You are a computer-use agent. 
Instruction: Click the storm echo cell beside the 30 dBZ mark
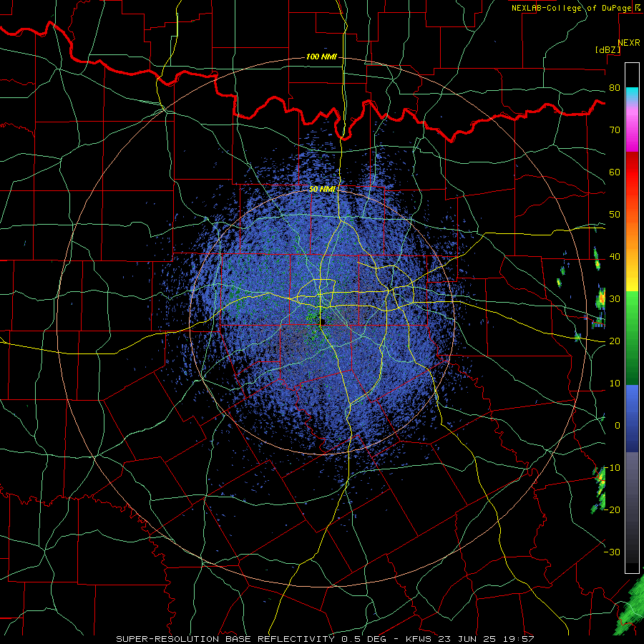tap(600, 298)
